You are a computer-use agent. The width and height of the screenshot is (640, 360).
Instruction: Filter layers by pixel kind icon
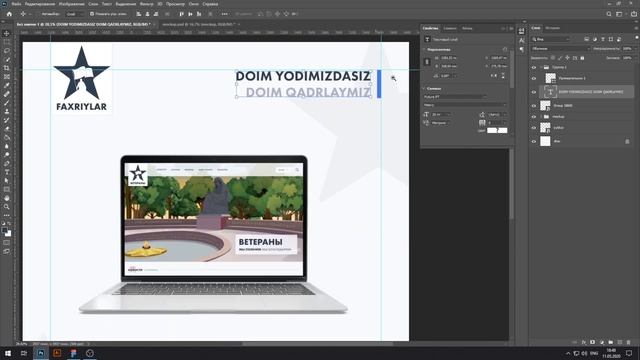coord(587,39)
